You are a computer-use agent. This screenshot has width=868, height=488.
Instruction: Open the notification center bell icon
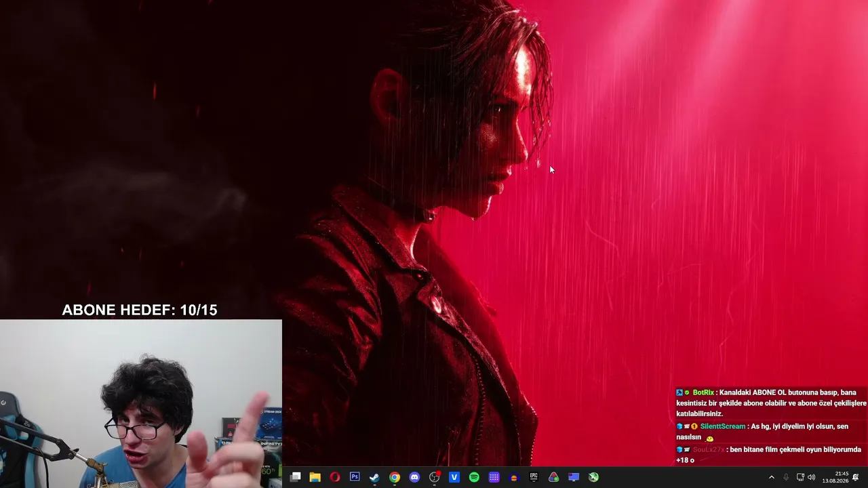[x=856, y=477]
